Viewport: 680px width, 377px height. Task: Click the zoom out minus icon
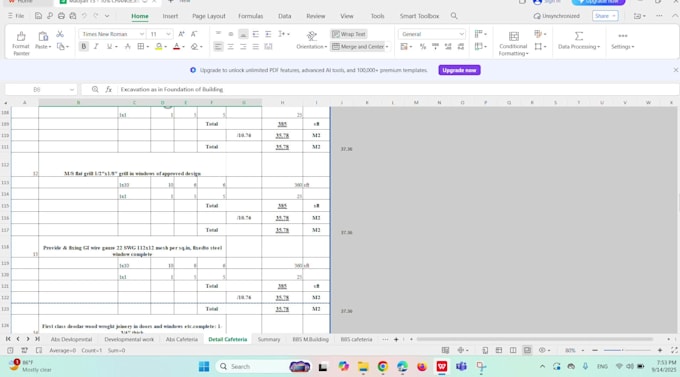[x=595, y=350]
